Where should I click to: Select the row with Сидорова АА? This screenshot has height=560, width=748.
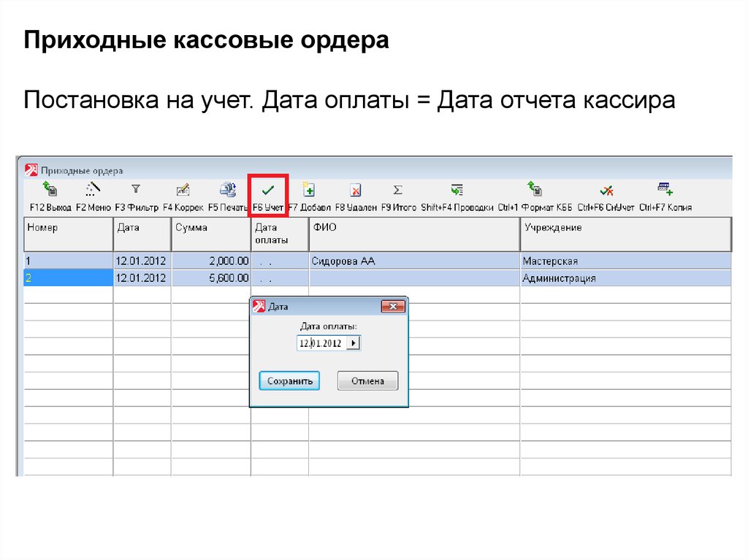(343, 261)
